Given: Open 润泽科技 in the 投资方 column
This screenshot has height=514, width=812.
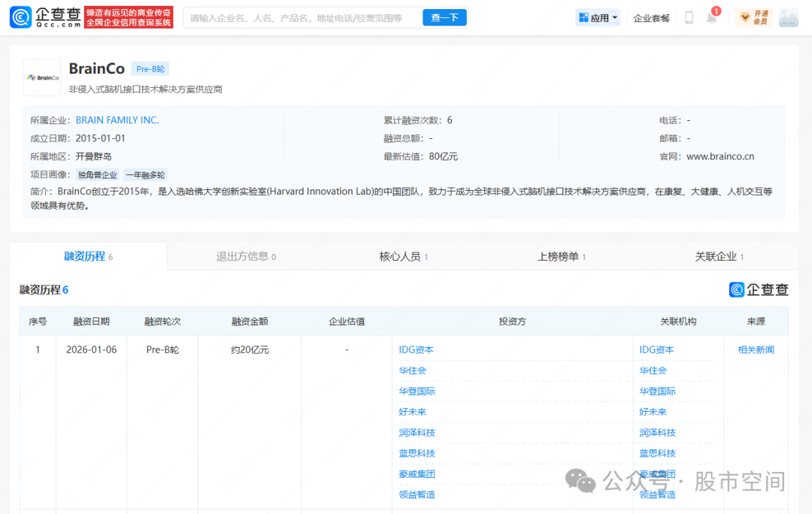Looking at the screenshot, I should tap(417, 432).
